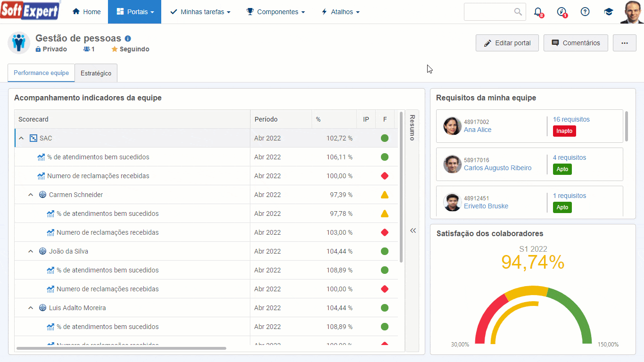Click the user profile photo in header

point(632,12)
